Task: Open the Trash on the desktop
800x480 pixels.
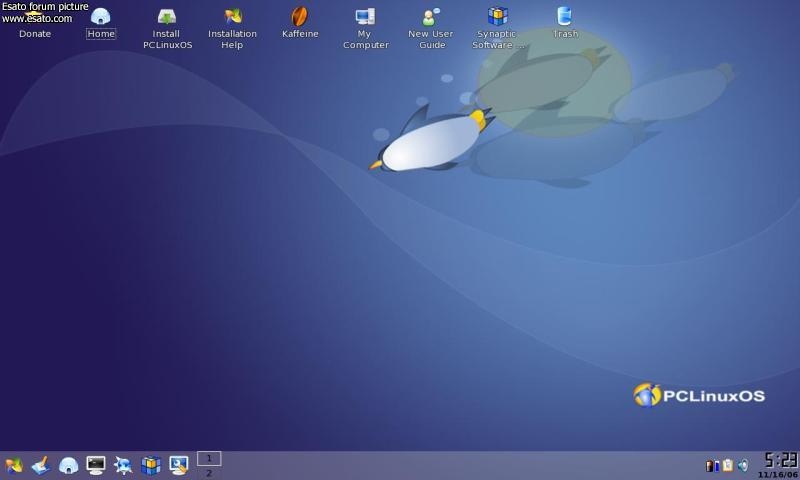Action: 565,17
